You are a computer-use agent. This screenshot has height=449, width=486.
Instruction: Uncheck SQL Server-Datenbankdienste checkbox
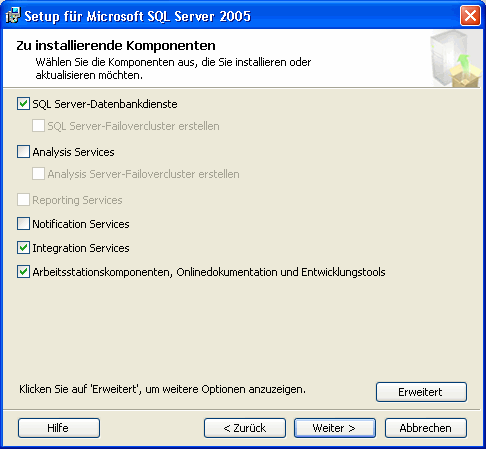click(23, 104)
